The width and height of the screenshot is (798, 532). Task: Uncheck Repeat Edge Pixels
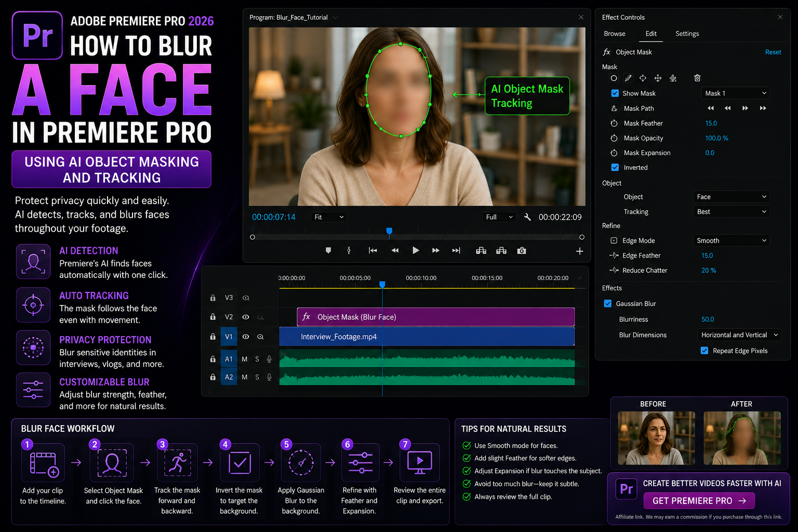click(704, 351)
